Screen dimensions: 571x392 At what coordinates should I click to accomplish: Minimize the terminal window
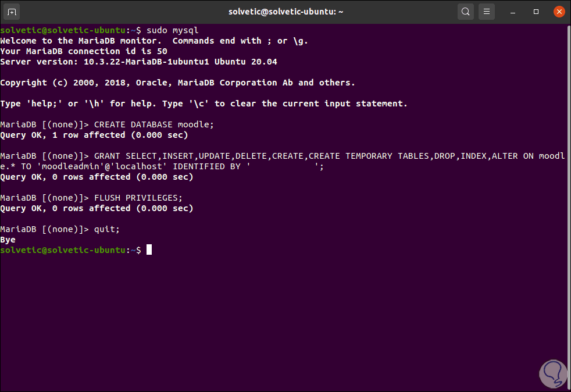coord(514,11)
